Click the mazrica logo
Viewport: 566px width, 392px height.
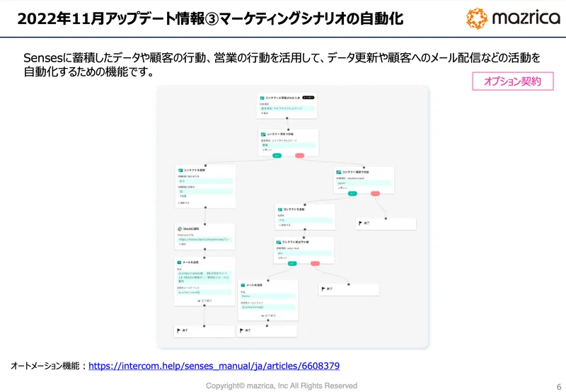coord(513,18)
